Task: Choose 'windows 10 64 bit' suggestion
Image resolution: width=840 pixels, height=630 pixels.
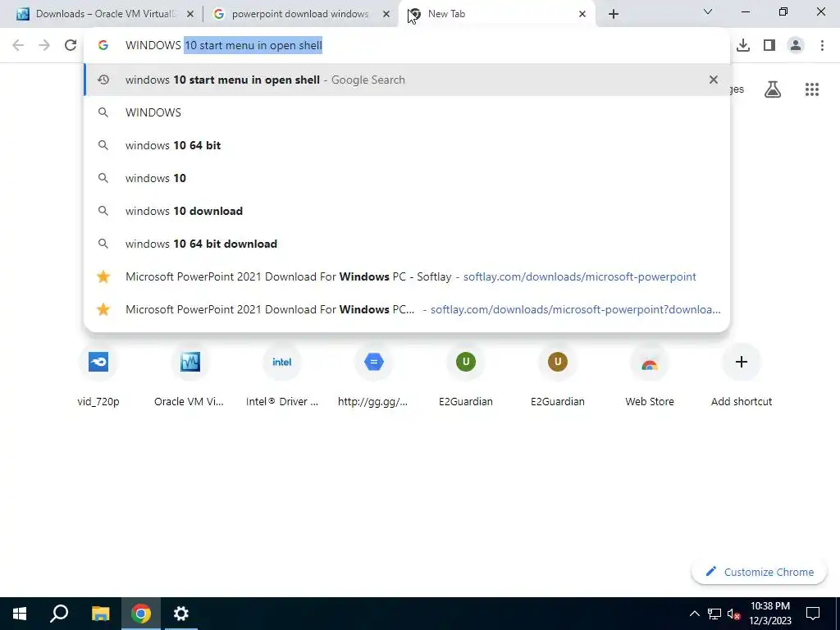Action: click(x=407, y=145)
